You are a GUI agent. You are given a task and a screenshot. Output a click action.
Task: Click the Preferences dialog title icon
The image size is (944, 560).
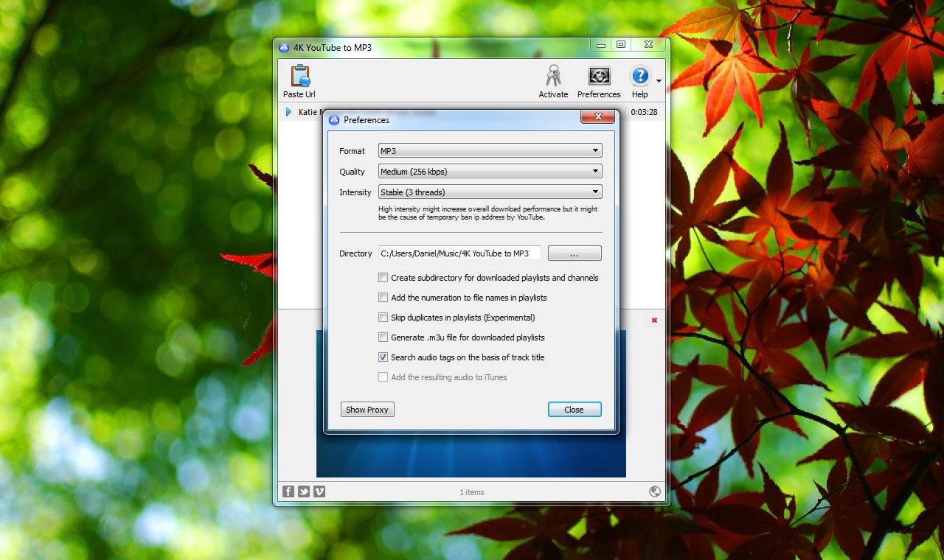click(334, 120)
